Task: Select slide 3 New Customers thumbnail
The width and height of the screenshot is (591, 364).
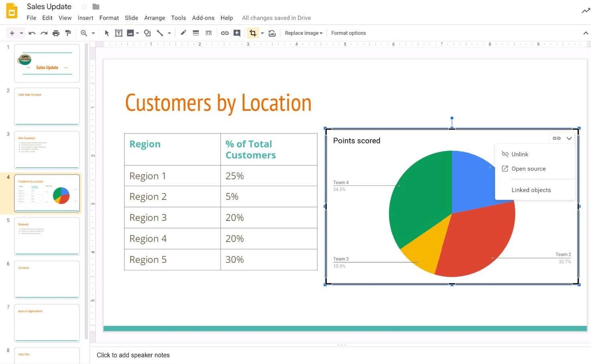Action: (x=47, y=150)
